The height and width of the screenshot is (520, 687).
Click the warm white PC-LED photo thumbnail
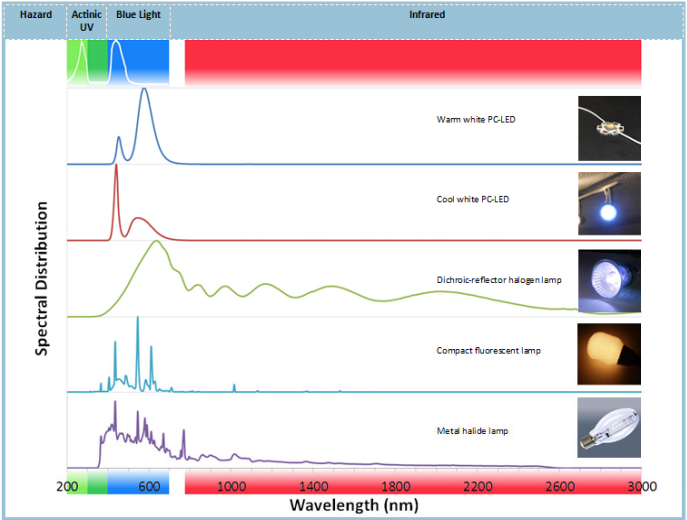(609, 128)
